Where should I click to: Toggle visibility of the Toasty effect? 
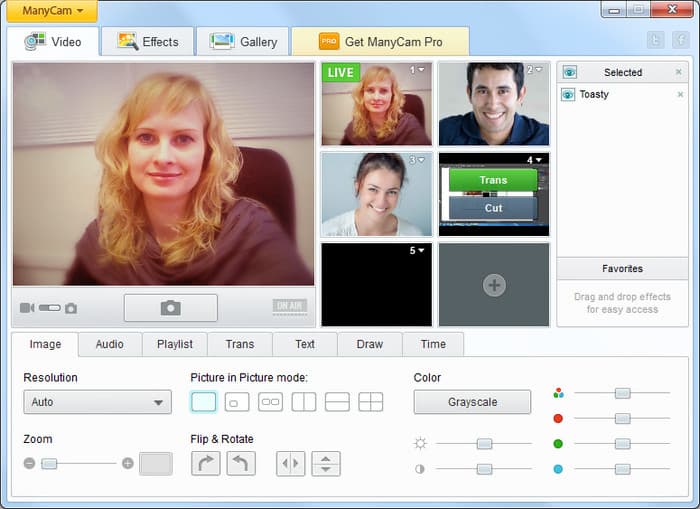[x=568, y=95]
